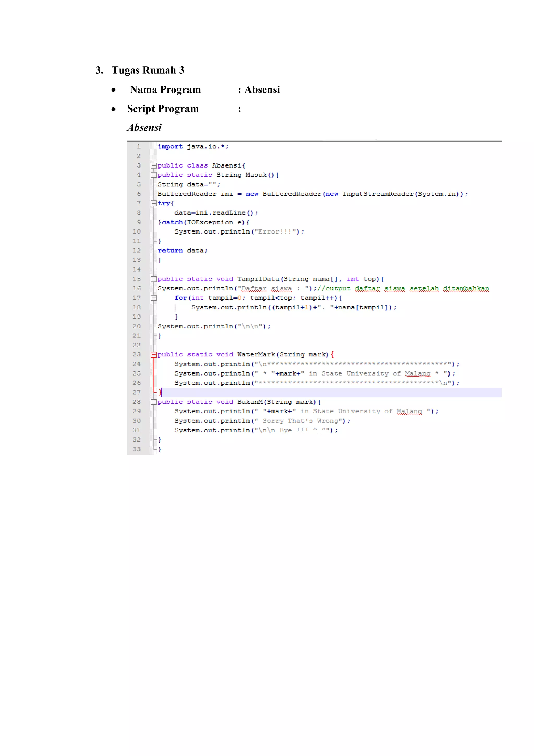Click line number 1 in the gutter
The image size is (534, 756).
point(138,146)
